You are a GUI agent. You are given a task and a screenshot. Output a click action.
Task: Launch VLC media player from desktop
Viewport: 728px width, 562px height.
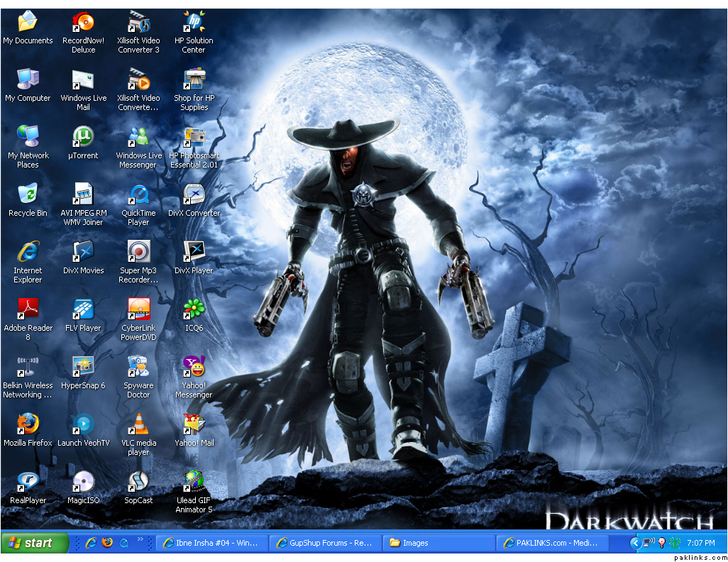coord(138,424)
